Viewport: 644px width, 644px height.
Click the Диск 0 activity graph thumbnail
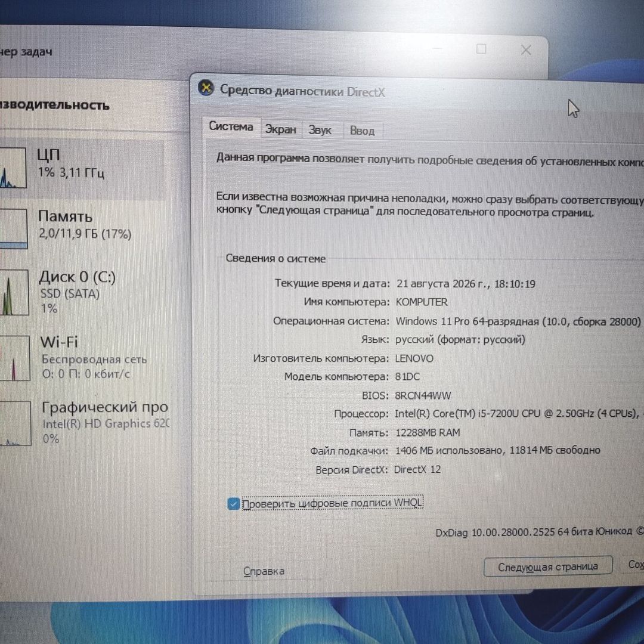14,292
